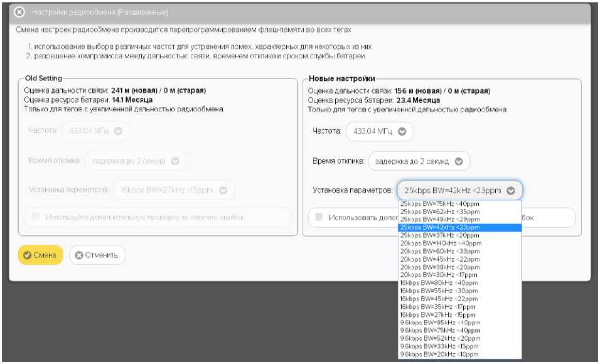Click the greyed-out error check checkbox in Old Setting
Viewport: 600px width, 364px height.
pos(35,217)
